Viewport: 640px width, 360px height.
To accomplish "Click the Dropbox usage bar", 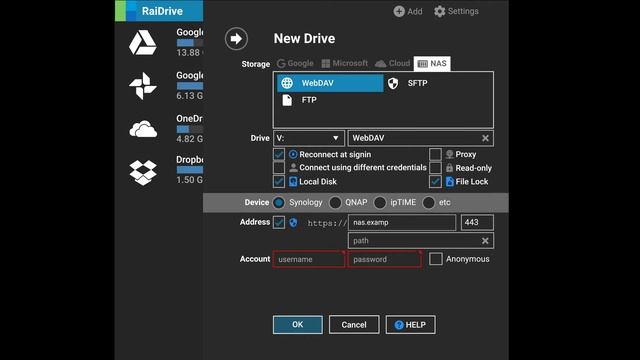I will point(190,170).
